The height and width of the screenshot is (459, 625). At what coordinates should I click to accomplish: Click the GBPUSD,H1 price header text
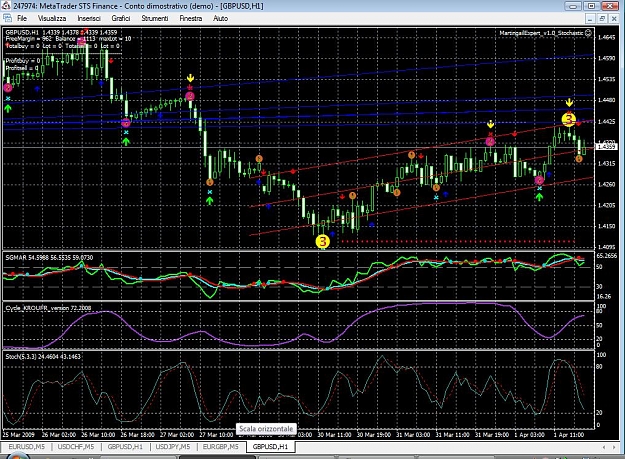pyautogui.click(x=61, y=32)
